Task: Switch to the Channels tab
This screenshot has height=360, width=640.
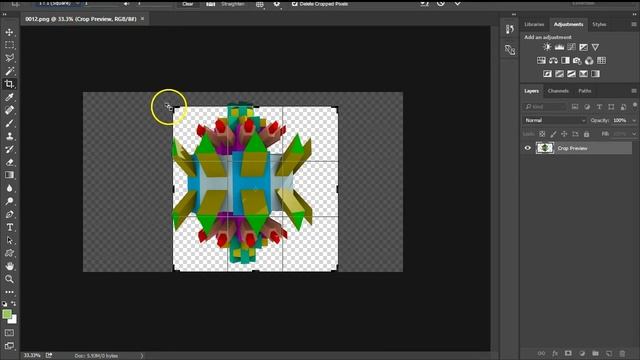Action: coord(558,91)
